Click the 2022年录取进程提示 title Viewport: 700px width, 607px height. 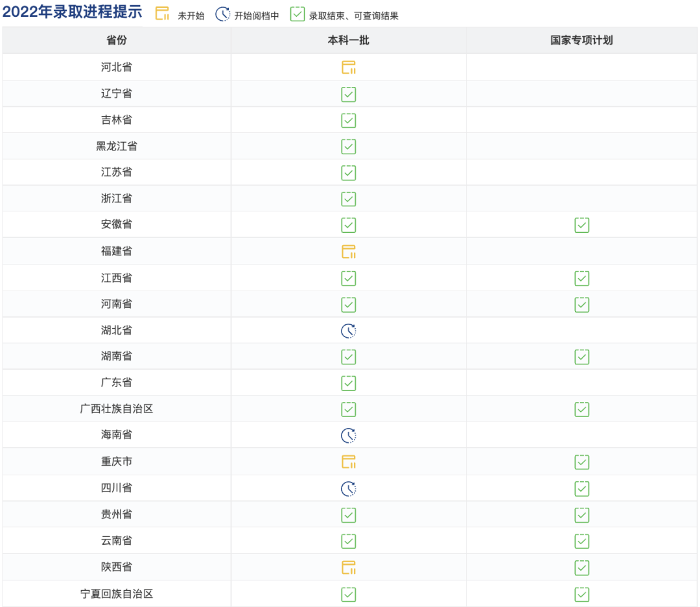click(x=71, y=12)
